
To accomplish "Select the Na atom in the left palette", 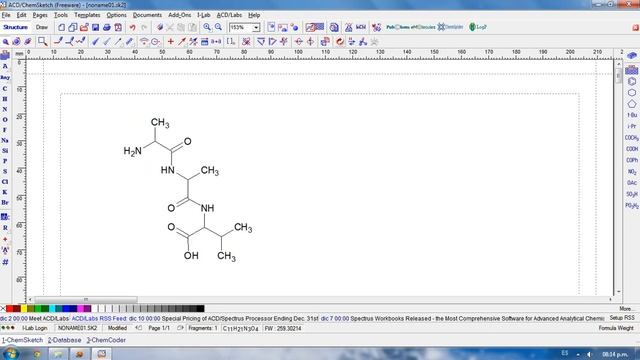I will coord(5,140).
